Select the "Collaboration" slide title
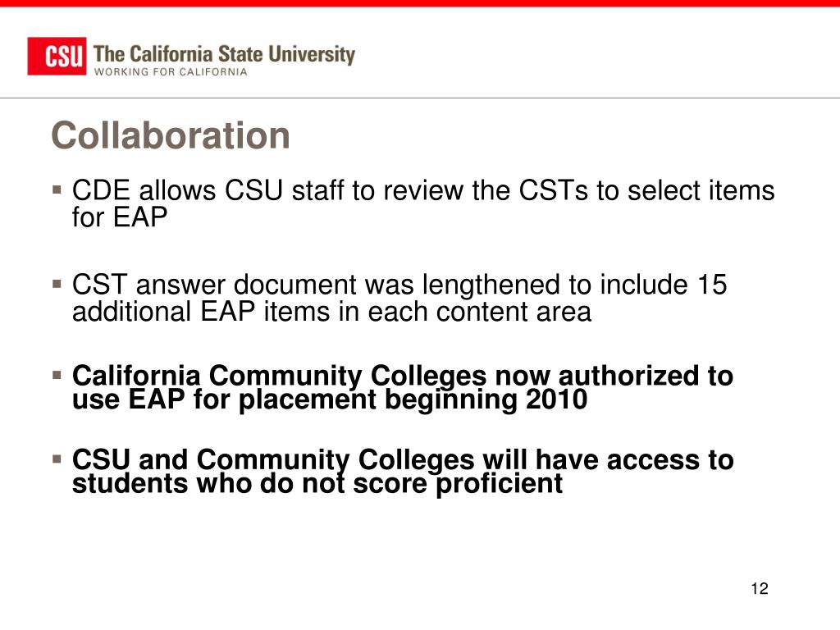This screenshot has width=840, height=630. 171,135
